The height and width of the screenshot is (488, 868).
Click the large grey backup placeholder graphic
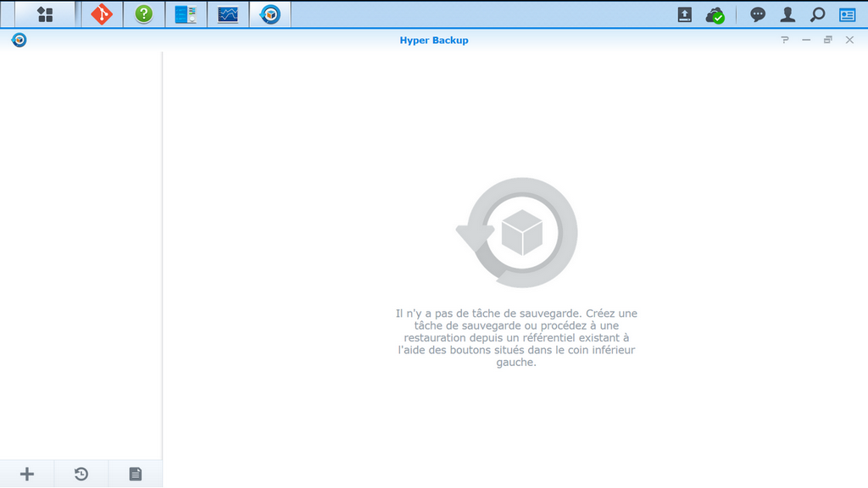[x=517, y=232]
